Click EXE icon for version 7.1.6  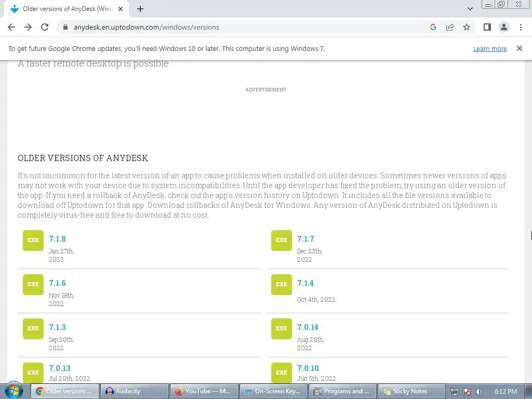pyautogui.click(x=33, y=284)
